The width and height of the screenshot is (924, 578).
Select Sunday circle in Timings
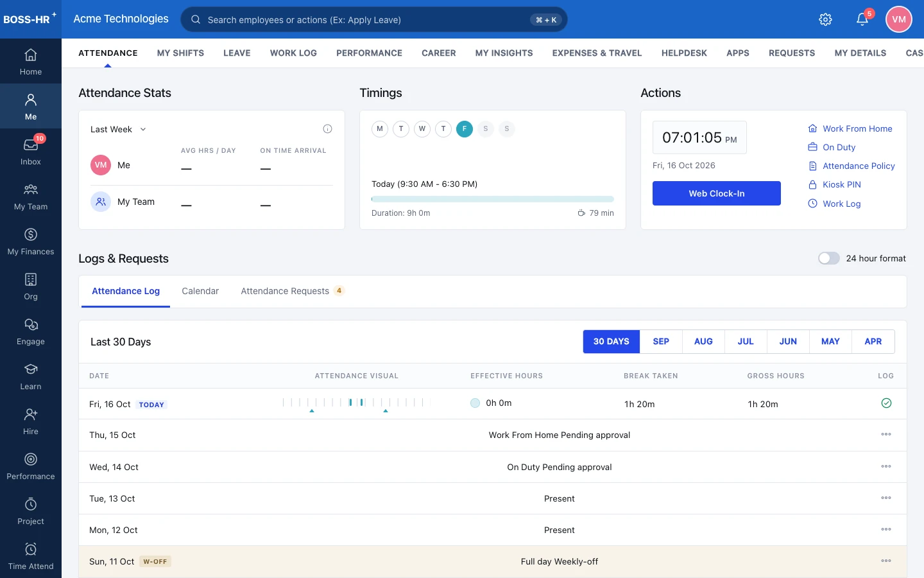click(x=507, y=129)
